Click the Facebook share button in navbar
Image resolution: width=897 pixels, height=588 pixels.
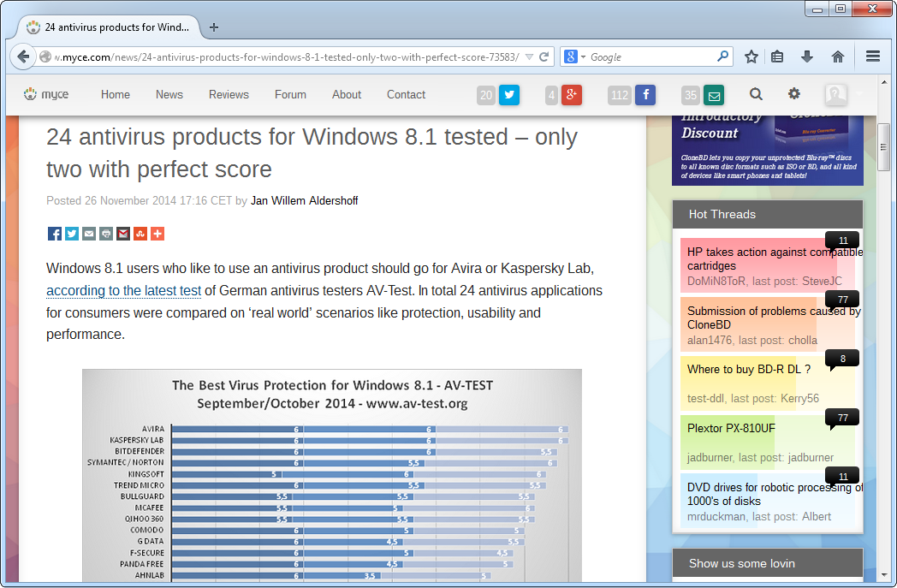click(x=645, y=95)
